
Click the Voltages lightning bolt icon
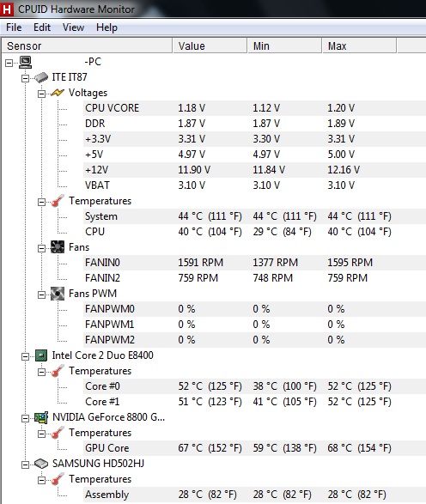pyautogui.click(x=58, y=93)
